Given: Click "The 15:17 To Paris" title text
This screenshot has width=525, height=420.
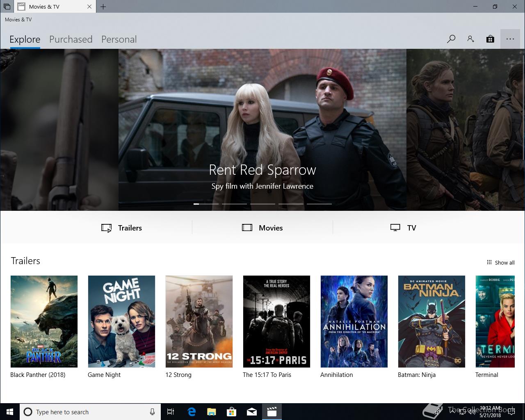Looking at the screenshot, I should pyautogui.click(x=267, y=375).
